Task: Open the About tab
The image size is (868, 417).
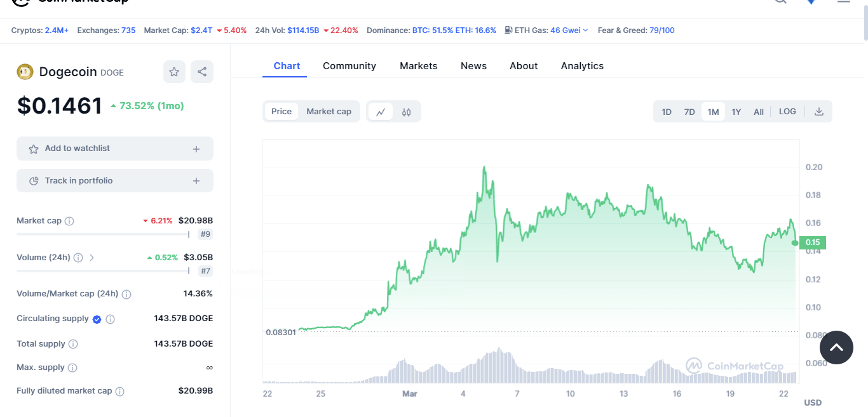Action: tap(524, 66)
